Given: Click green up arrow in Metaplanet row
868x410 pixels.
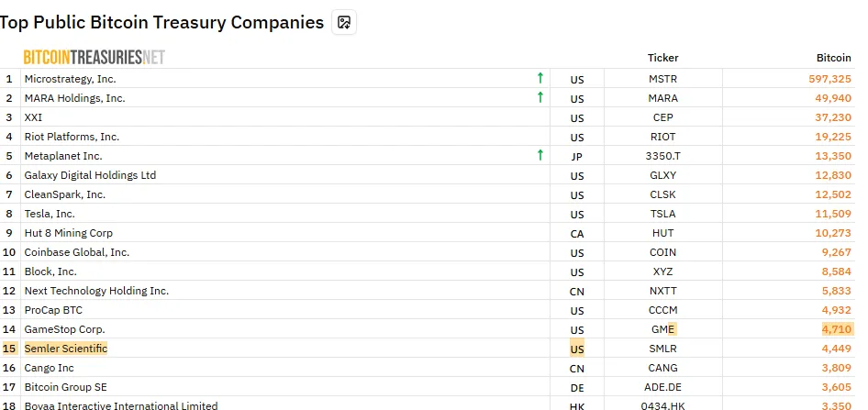Looking at the screenshot, I should (540, 156).
